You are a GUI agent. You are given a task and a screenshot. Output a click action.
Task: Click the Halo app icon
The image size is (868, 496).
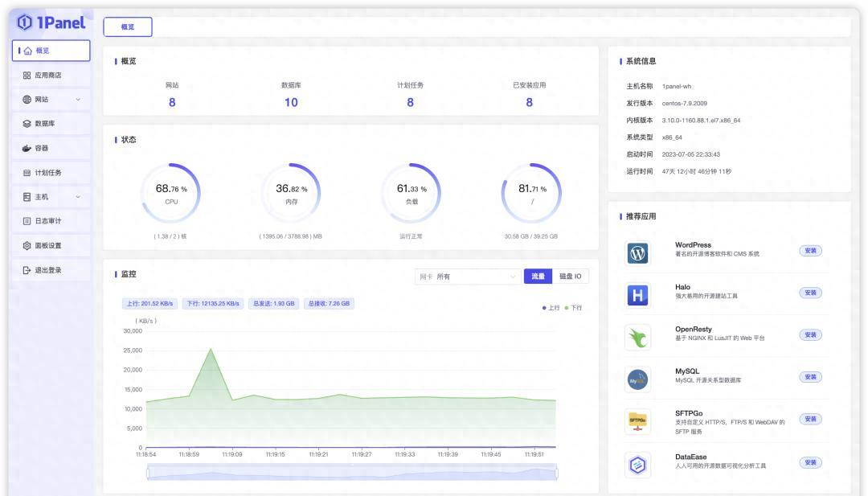tap(637, 296)
